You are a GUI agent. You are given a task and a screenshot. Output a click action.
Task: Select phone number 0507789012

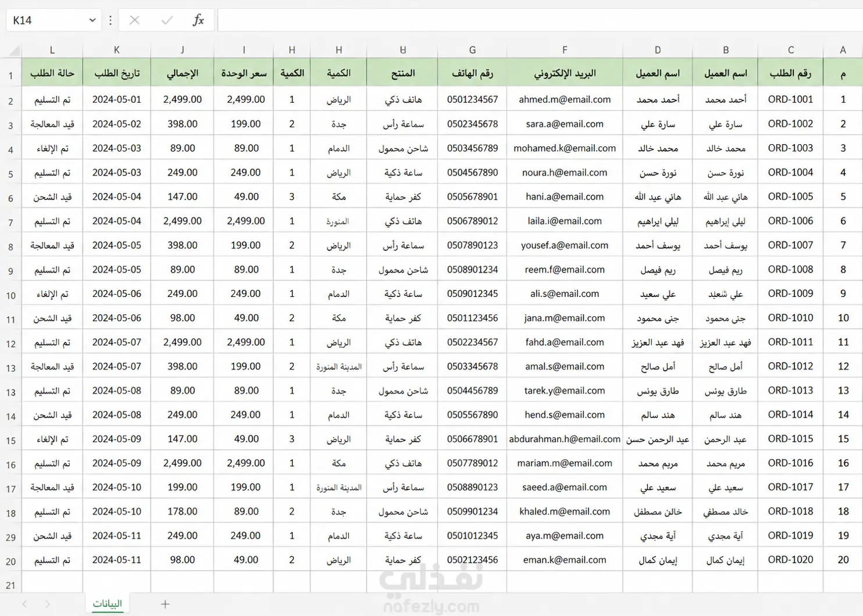coord(472,463)
